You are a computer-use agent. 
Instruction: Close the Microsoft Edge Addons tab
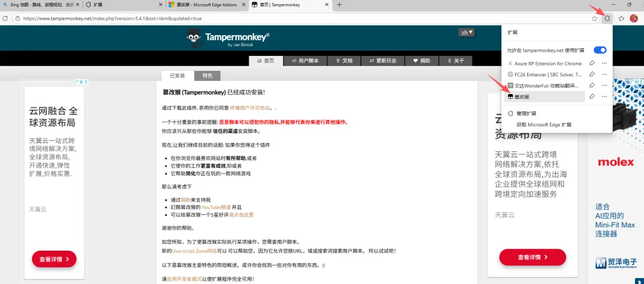click(244, 5)
